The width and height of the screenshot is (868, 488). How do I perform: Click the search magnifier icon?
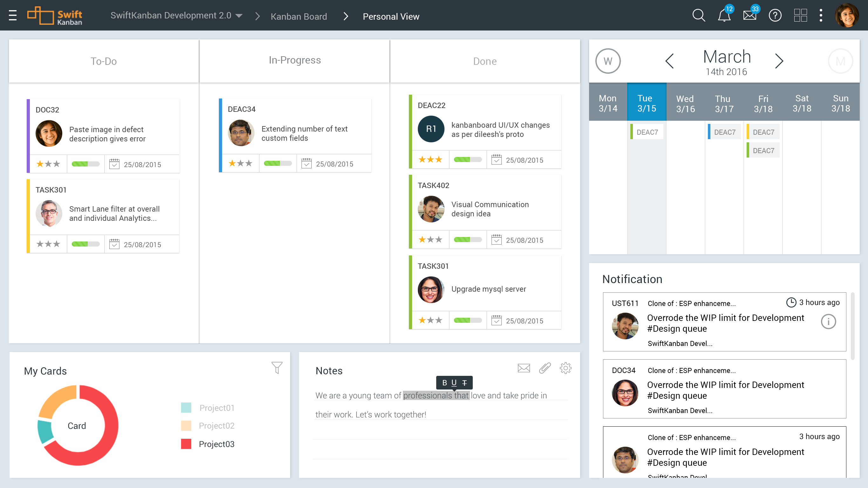699,16
